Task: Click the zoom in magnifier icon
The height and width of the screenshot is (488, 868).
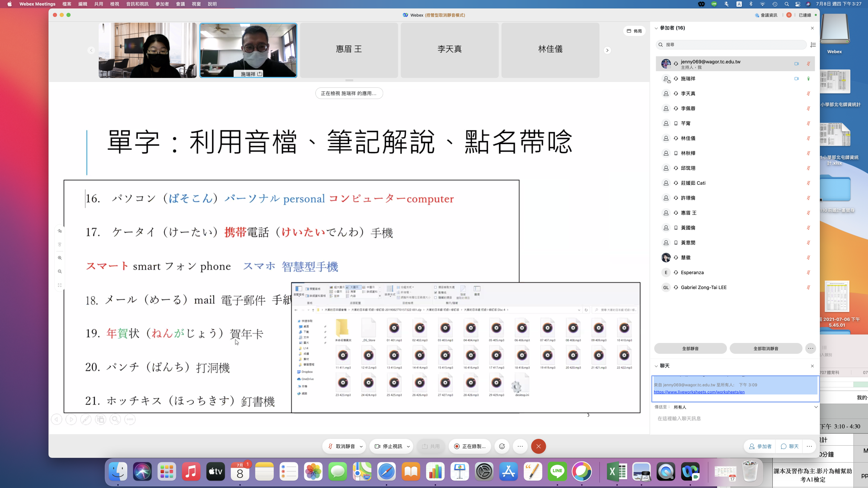Action: (60, 258)
